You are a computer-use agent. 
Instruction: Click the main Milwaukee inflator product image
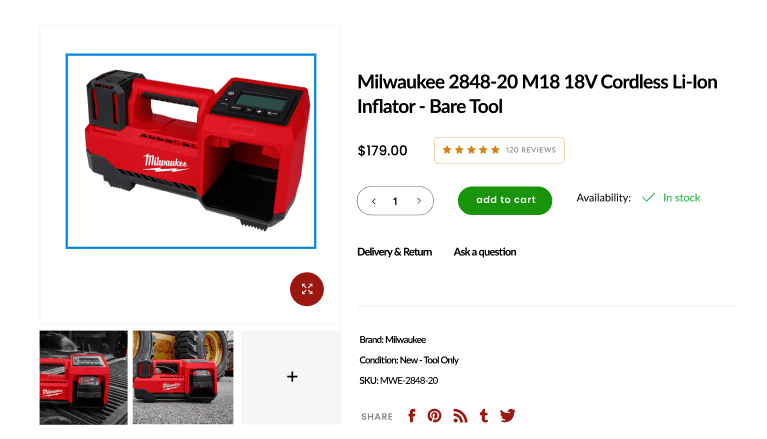(x=191, y=151)
